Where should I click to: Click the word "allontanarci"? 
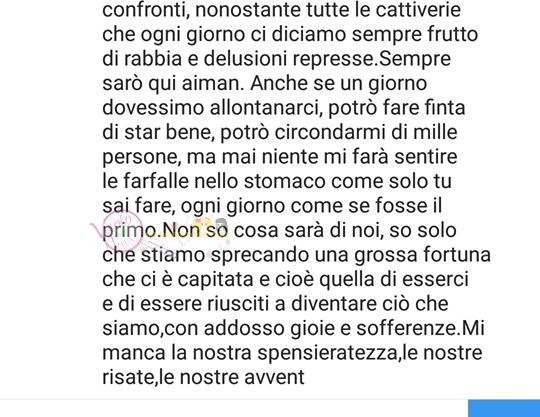(266, 108)
